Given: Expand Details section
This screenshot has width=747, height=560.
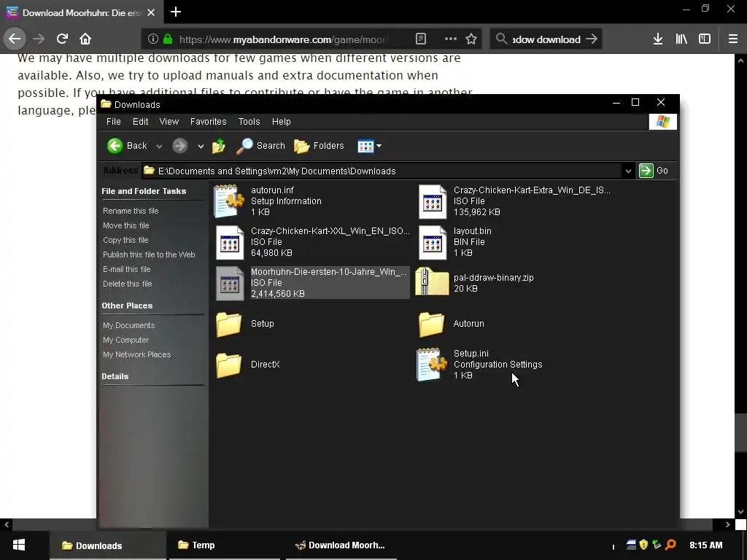Looking at the screenshot, I should pyautogui.click(x=115, y=376).
